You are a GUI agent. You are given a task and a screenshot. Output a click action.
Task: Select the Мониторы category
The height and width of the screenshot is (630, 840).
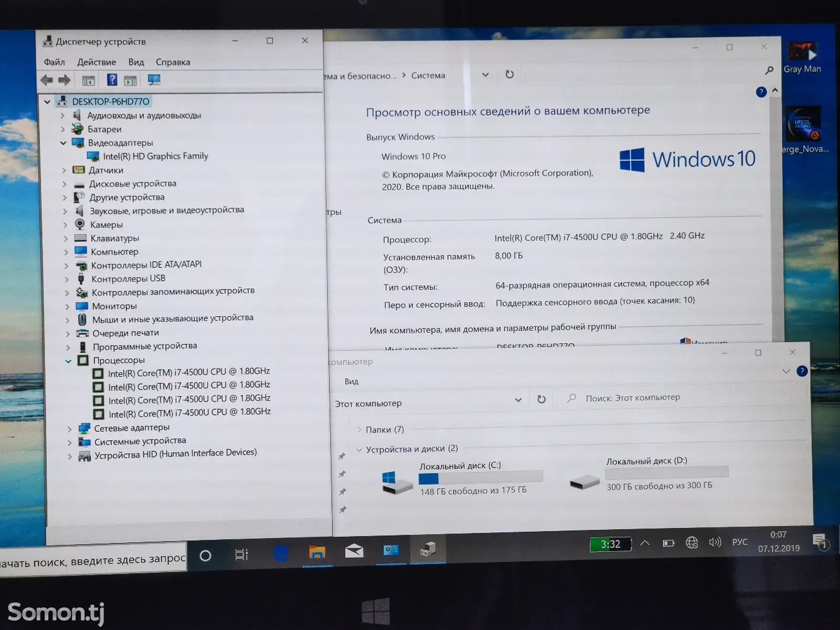point(114,306)
